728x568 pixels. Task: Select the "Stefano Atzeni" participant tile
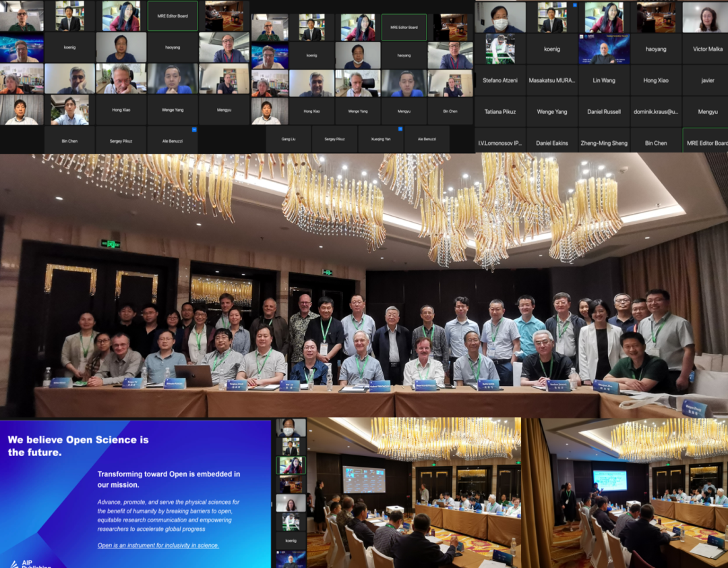pyautogui.click(x=500, y=80)
